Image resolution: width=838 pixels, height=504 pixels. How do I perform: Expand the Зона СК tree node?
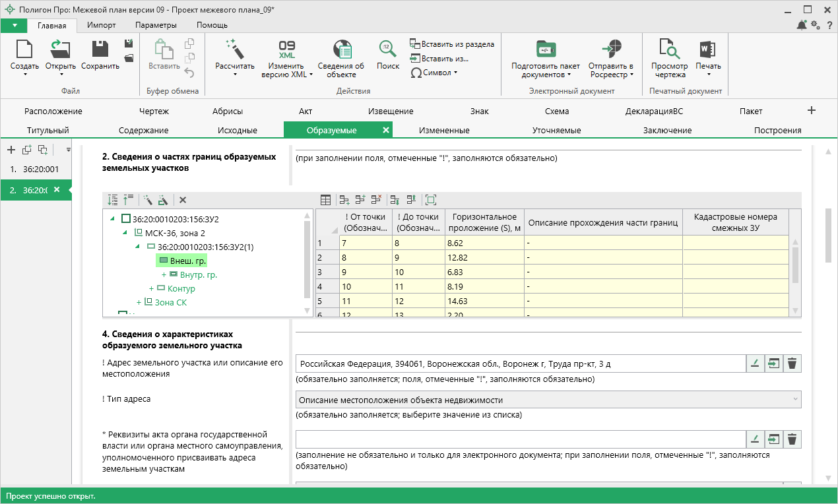pos(139,302)
